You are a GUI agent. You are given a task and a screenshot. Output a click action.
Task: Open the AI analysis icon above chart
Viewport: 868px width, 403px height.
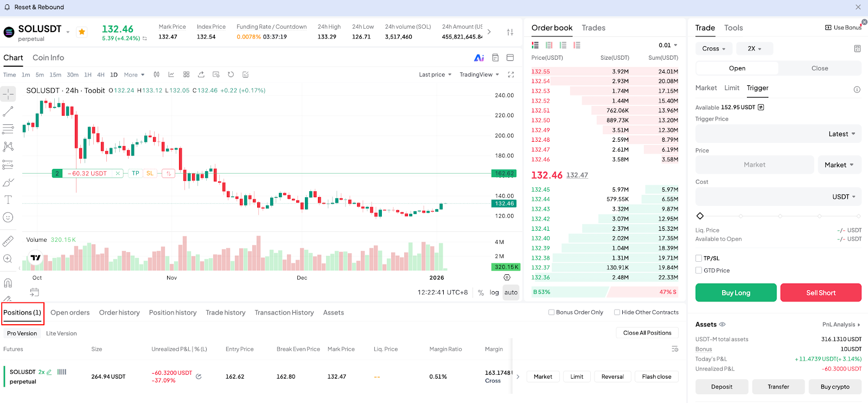coord(479,58)
